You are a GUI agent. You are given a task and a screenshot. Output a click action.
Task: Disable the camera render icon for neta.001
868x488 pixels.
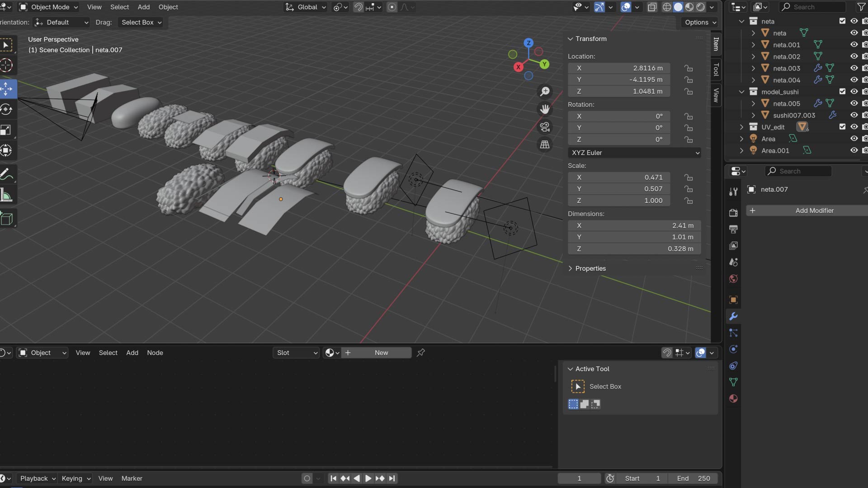[x=865, y=44]
